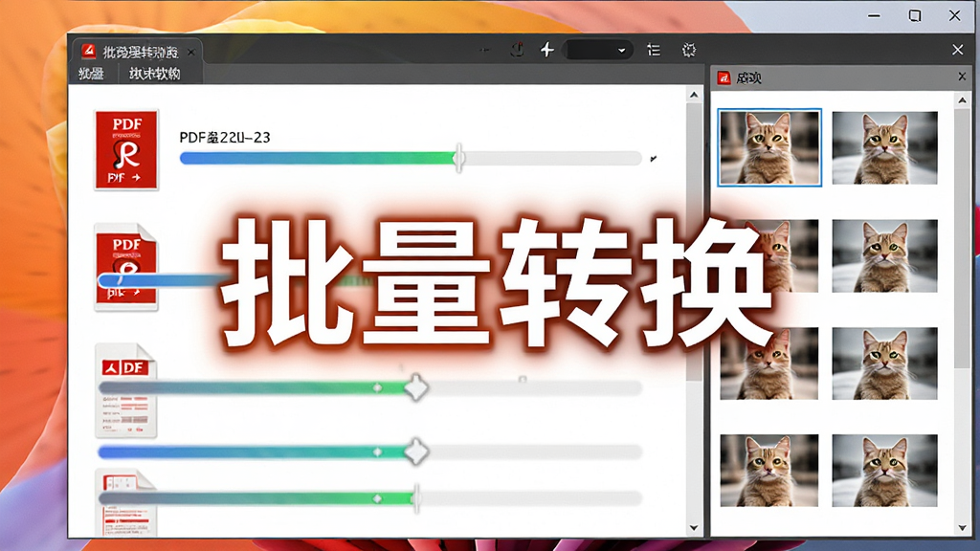This screenshot has width=980, height=551.
Task: Click the list view icon in the toolbar
Action: coord(654,50)
